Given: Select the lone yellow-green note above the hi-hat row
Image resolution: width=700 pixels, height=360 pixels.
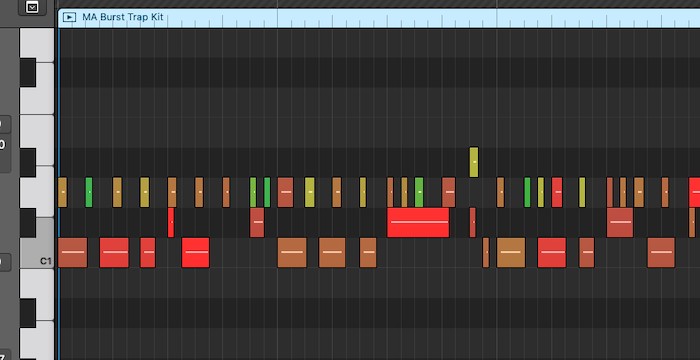Looking at the screenshot, I should click(474, 162).
